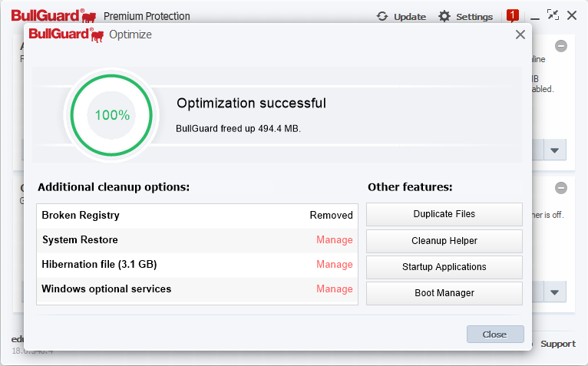The image size is (588, 366).
Task: Manage Windows optional services
Action: point(334,289)
